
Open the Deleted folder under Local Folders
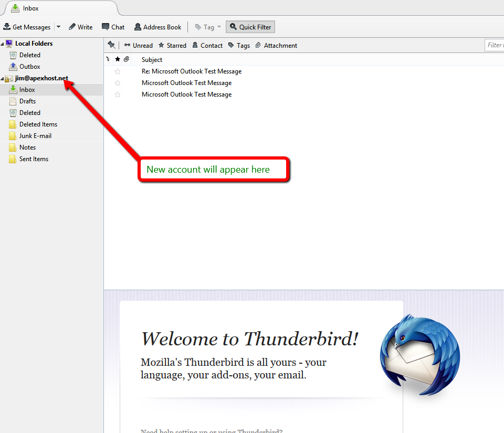(x=30, y=55)
